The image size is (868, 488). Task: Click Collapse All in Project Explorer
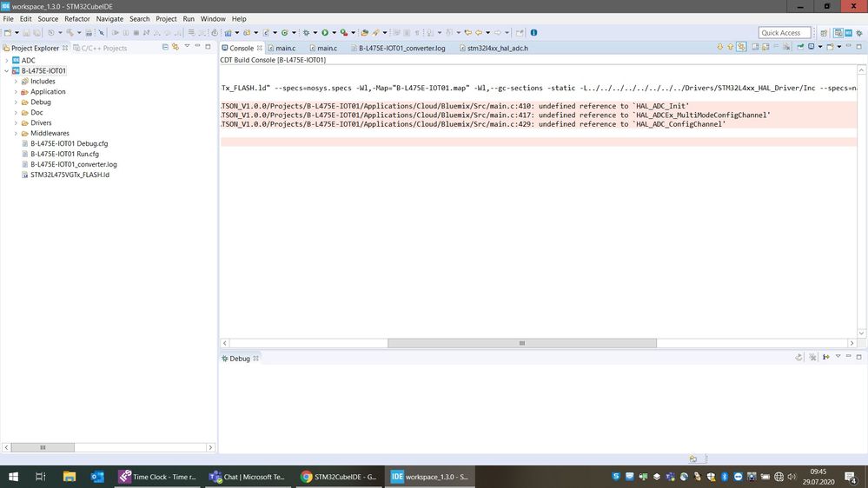click(165, 47)
